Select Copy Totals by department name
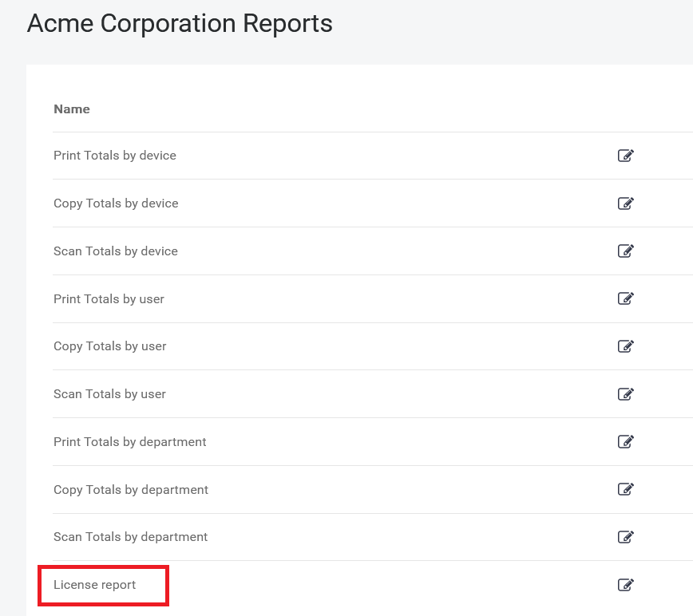Screen dimensions: 693x616 [x=131, y=490]
